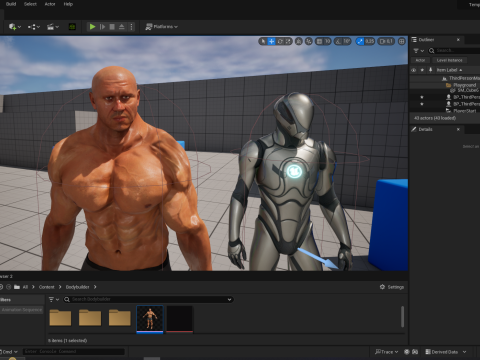The height and width of the screenshot is (360, 480).
Task: Start Play in Editor with green arrow
Action: click(x=92, y=27)
